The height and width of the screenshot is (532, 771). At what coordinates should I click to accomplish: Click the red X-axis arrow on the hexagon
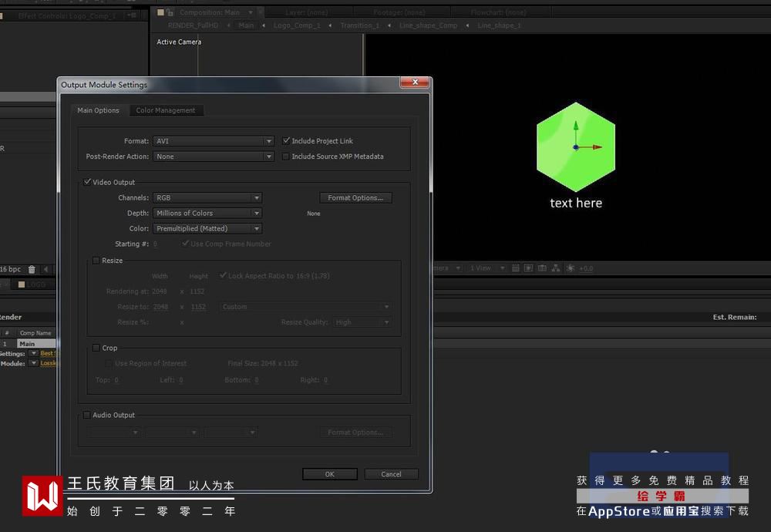pos(597,147)
